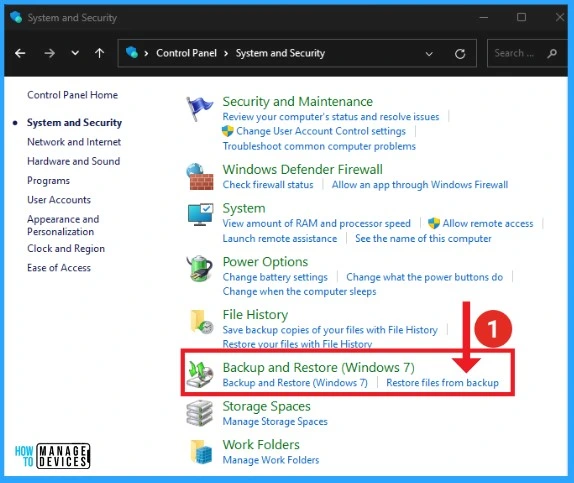Click Change what the power buttons do
Viewport: 574px width, 483px height.
pos(425,277)
